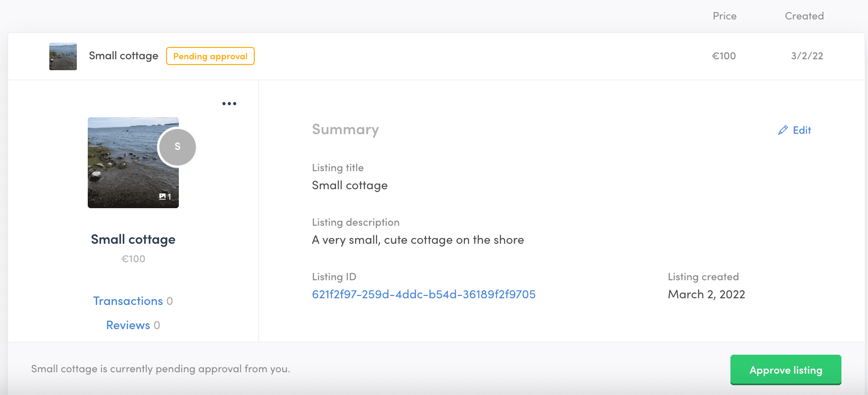Open the three-dot more options menu
Viewport: 868px width, 395px height.
(229, 104)
